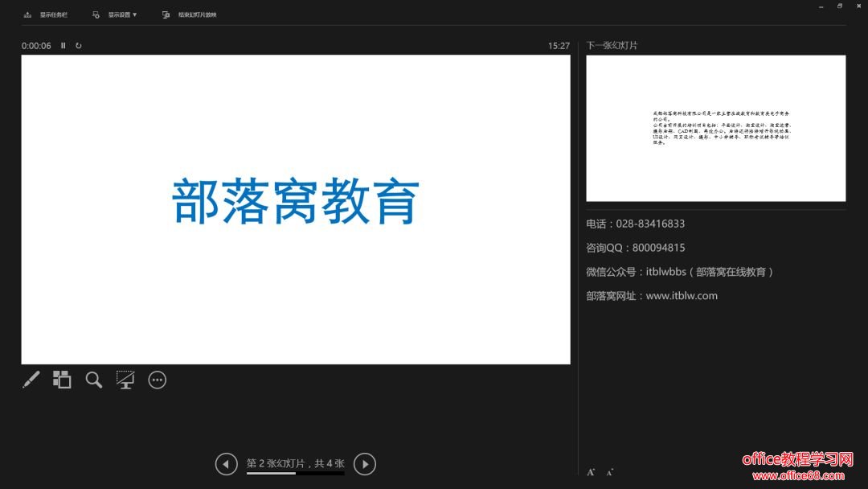
Task: Click the 下一张幻灯片 label
Action: 612,45
